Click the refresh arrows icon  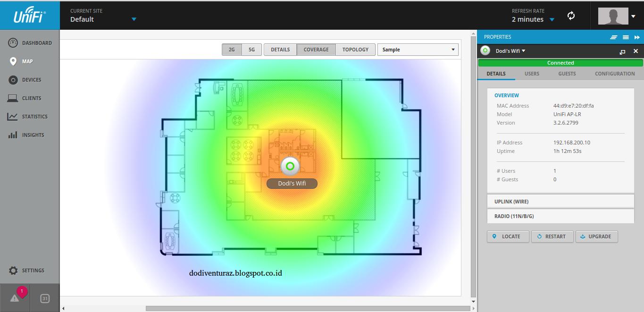[571, 16]
